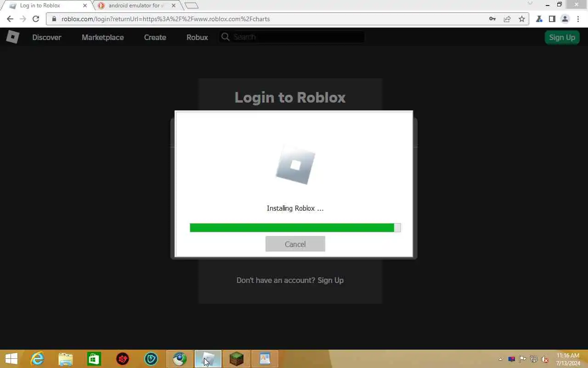Click the address bar URL
This screenshot has height=368, width=588.
[166, 19]
